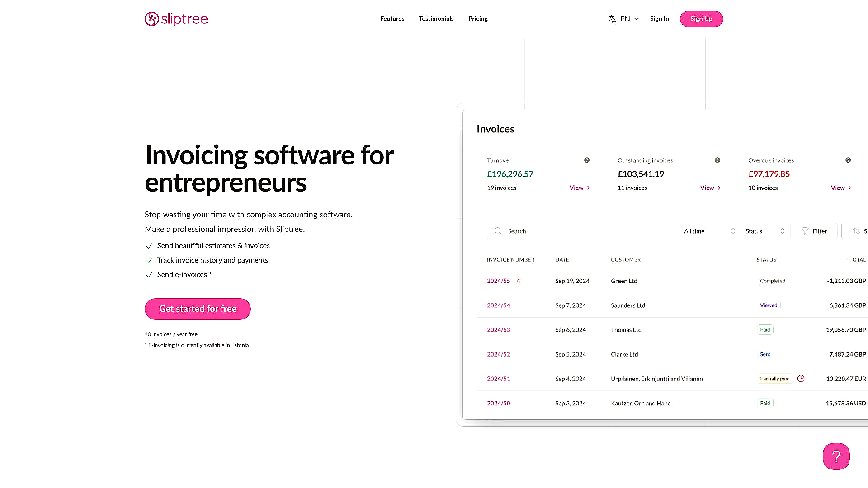Open invoice 2024/52
This screenshot has width=868, height=488.
point(498,354)
